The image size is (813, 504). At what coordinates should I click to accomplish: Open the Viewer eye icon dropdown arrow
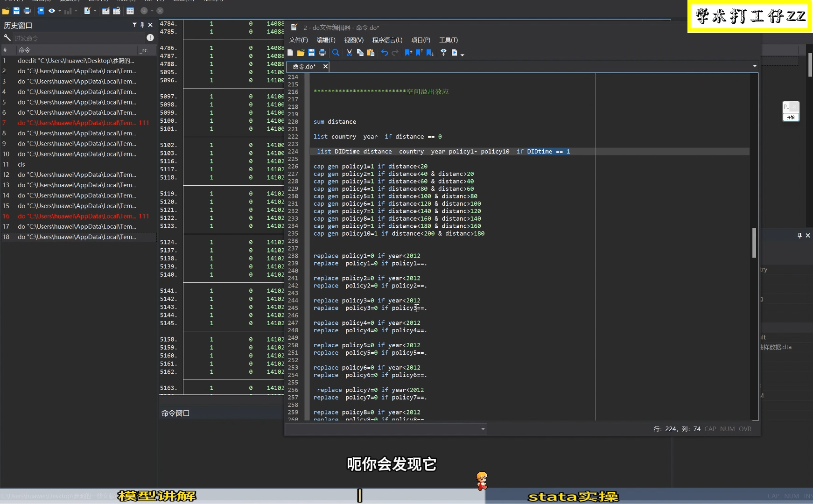tap(60, 11)
